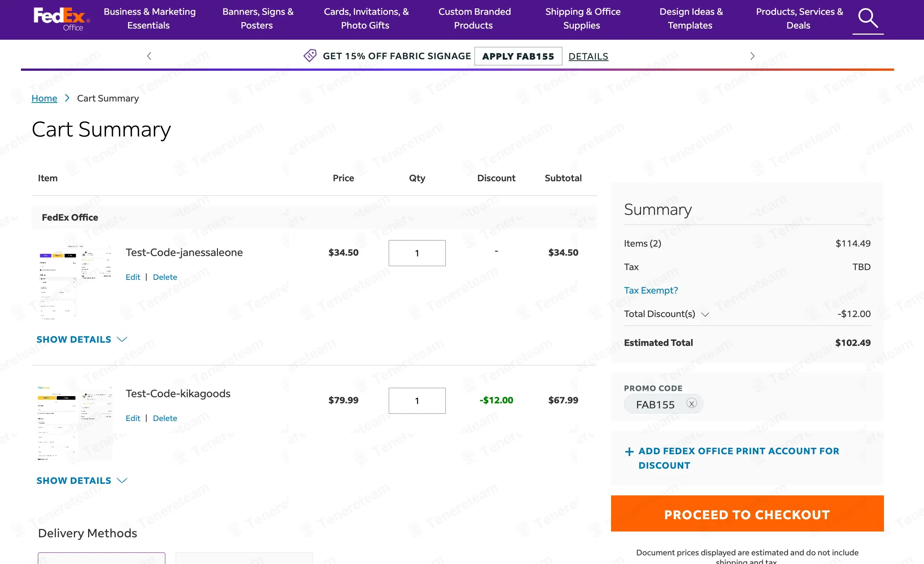The height and width of the screenshot is (564, 924).
Task: Open the search magnifier icon
Action: (x=867, y=18)
